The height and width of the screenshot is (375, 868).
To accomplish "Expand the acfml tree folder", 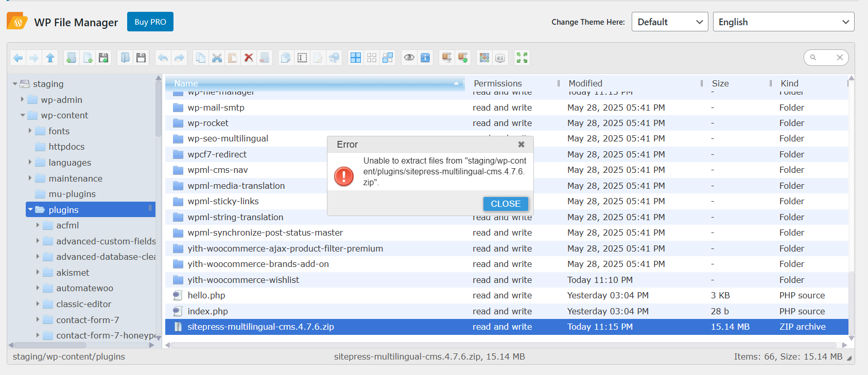I will coord(38,225).
